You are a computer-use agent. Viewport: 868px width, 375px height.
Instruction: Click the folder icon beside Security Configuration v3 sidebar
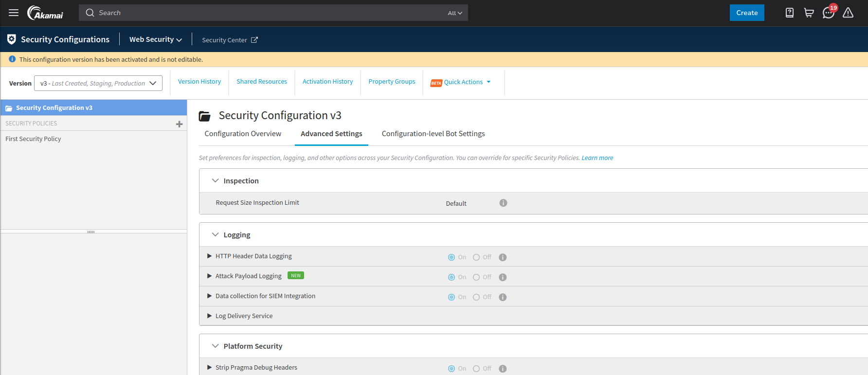pyautogui.click(x=9, y=108)
